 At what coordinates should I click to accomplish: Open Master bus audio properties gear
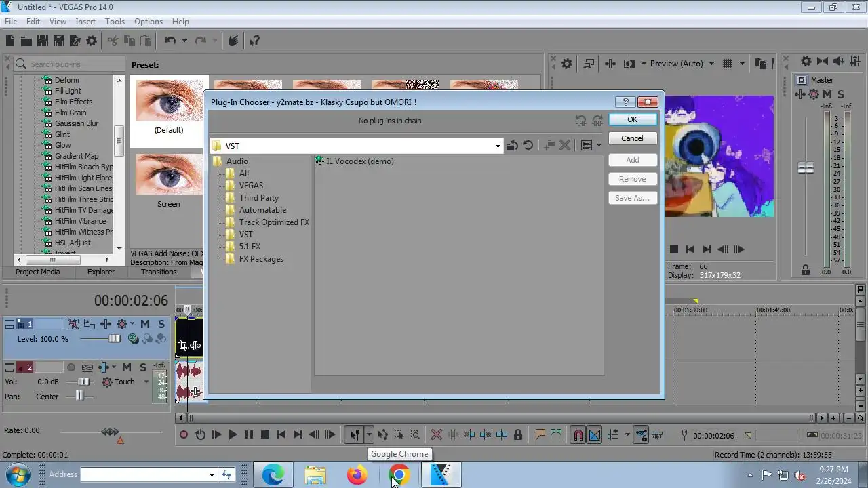point(806,61)
